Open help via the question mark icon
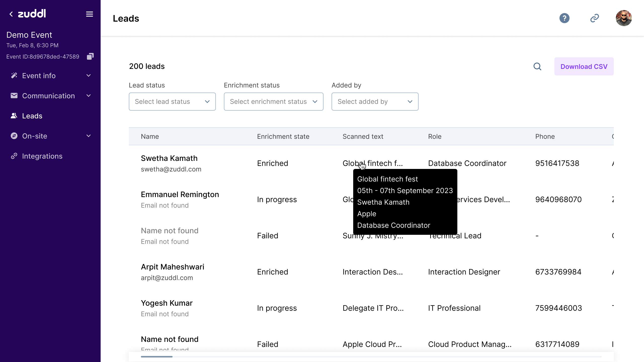644x362 pixels. coord(564,18)
